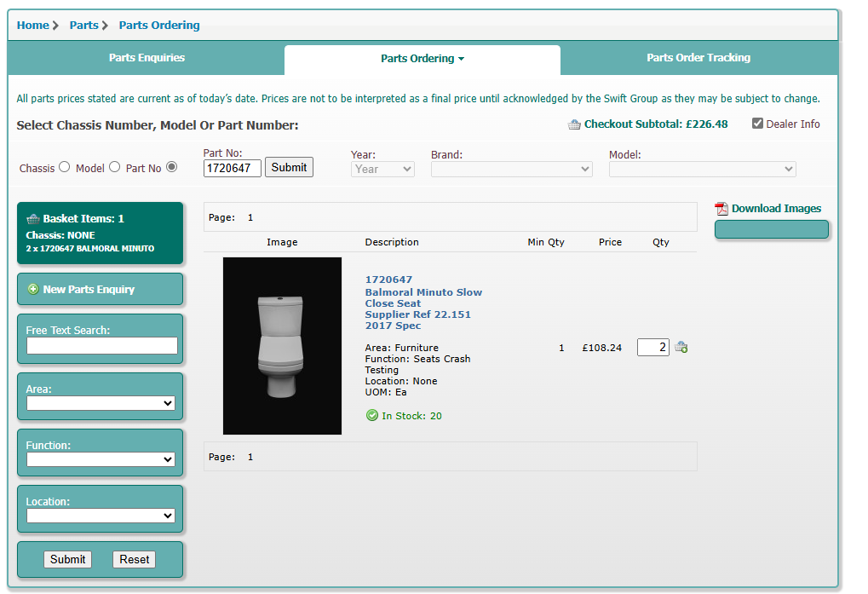The width and height of the screenshot is (868, 594).
Task: Select the Model radio button
Action: pyautogui.click(x=114, y=167)
